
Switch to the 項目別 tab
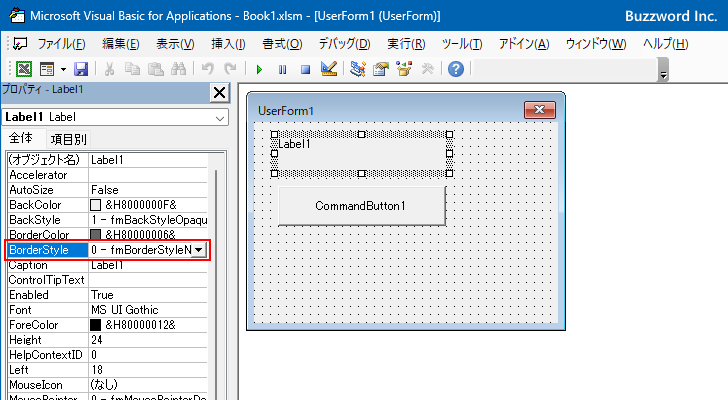68,139
